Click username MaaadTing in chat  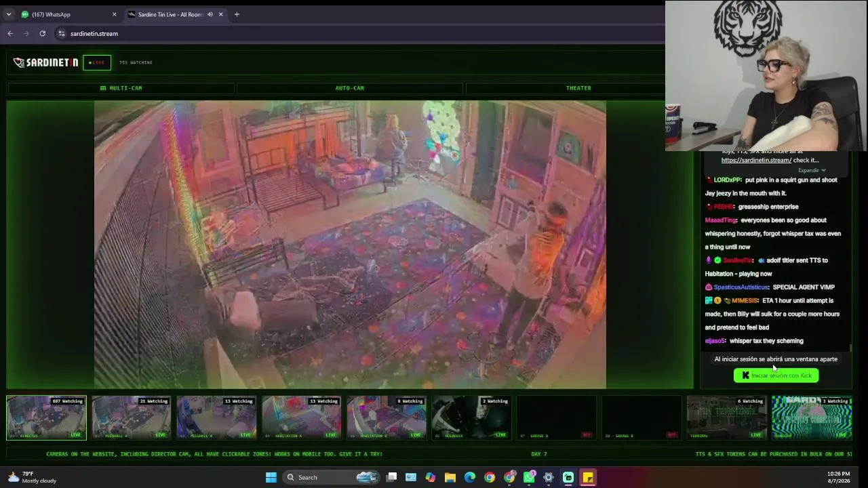pyautogui.click(x=720, y=220)
